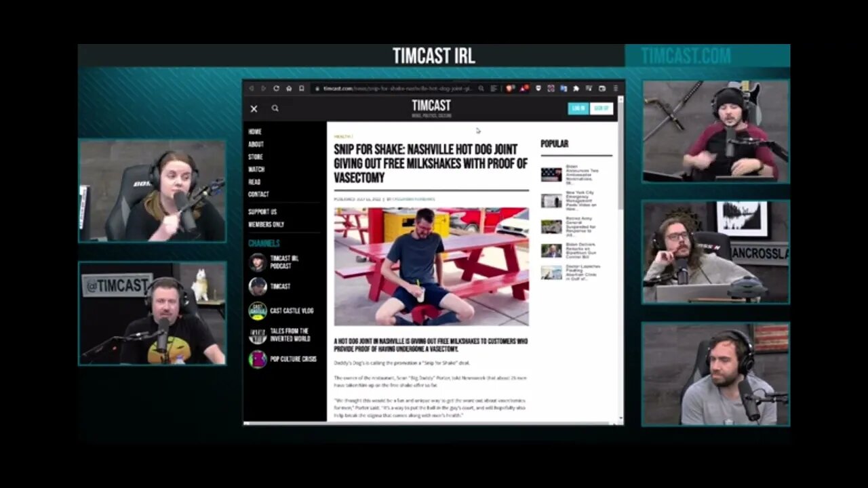Click the Timcast channel avatar
This screenshot has width=868, height=488.
coord(257,287)
